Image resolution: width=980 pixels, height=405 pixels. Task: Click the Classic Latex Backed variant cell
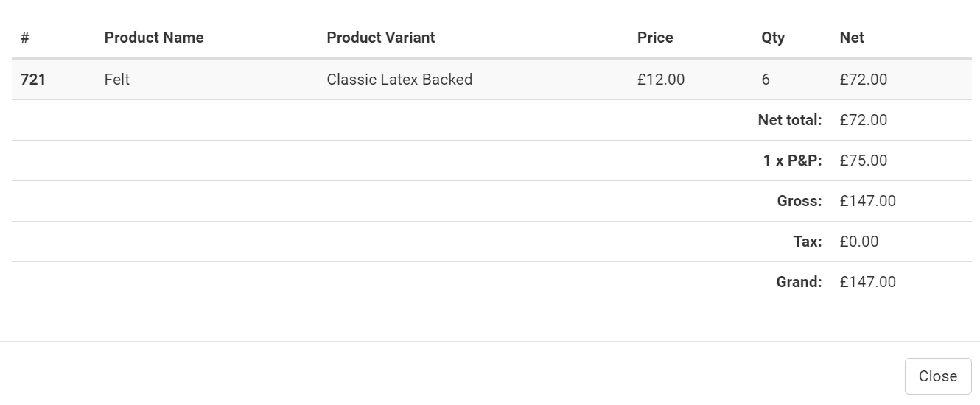point(399,80)
